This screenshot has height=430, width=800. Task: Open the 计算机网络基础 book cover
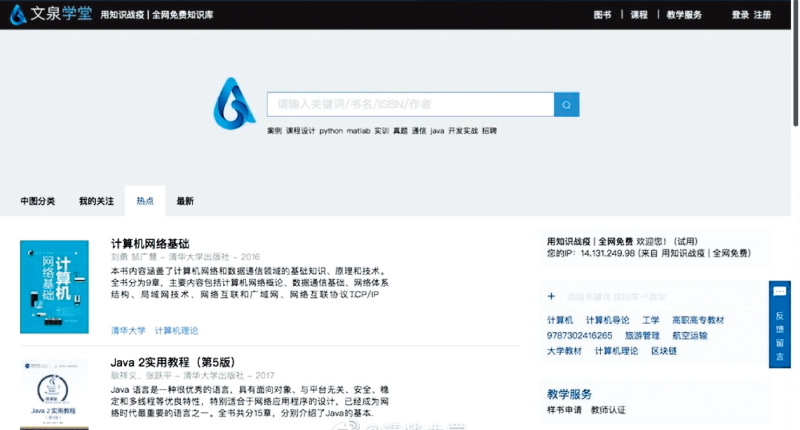54,286
